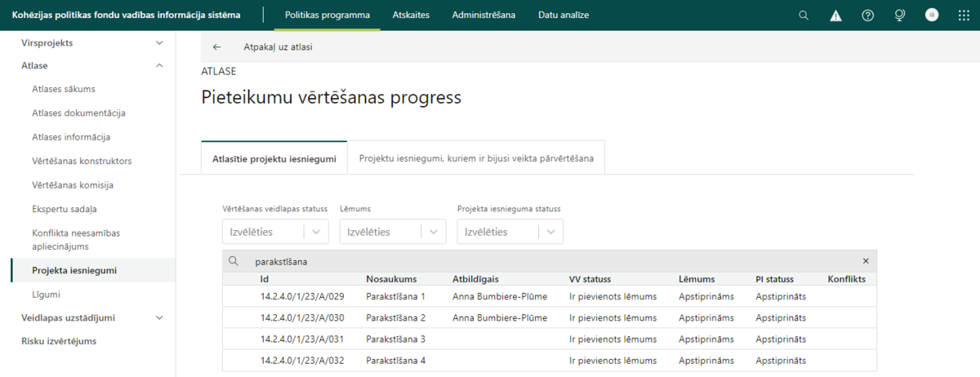Switch to Atskaites top menu
Viewport: 980px width, 377px height.
tap(411, 15)
